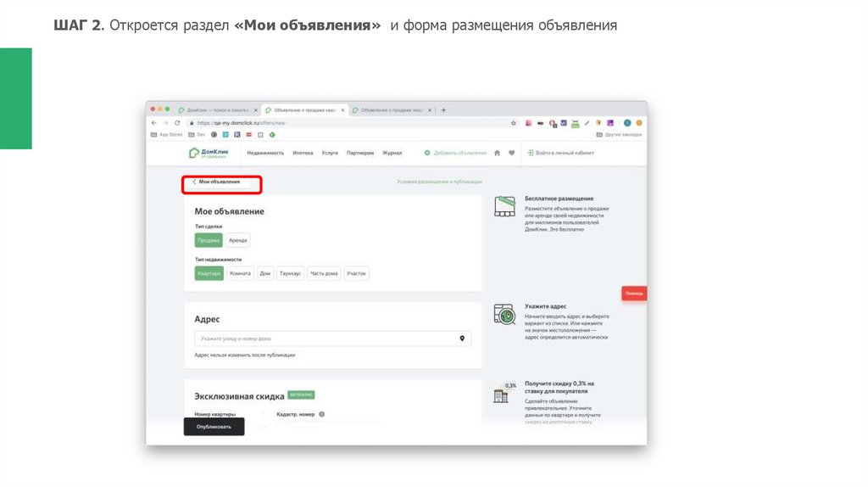Click the Бесплатное размещение illustration icon

tap(504, 206)
